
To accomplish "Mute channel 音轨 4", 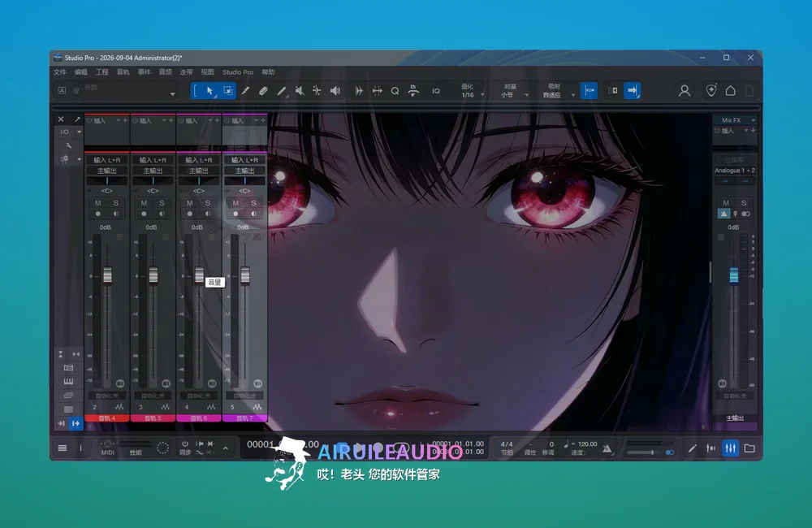I will (x=98, y=203).
